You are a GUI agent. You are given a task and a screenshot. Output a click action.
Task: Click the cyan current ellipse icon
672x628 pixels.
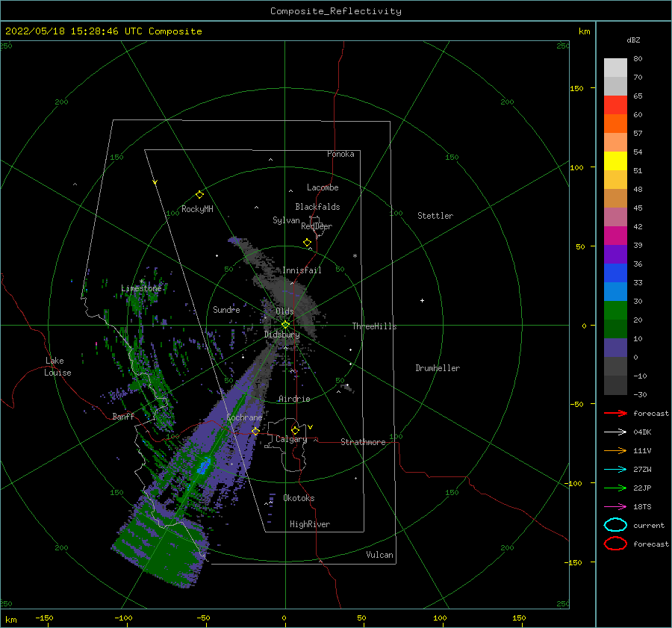click(x=615, y=525)
